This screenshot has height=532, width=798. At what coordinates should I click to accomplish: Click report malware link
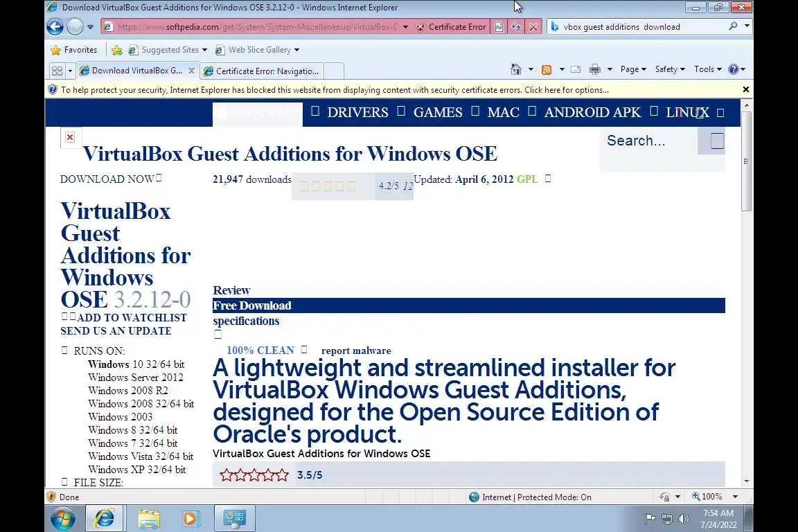click(356, 351)
